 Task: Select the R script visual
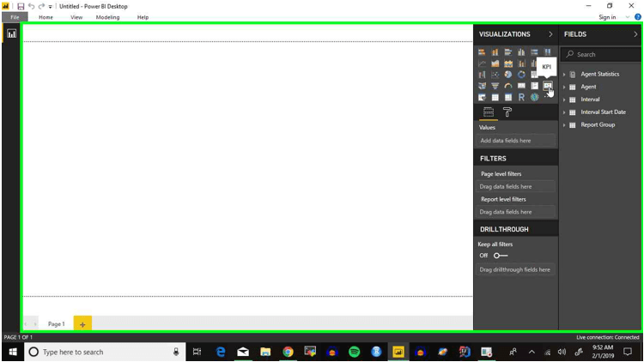pyautogui.click(x=521, y=97)
